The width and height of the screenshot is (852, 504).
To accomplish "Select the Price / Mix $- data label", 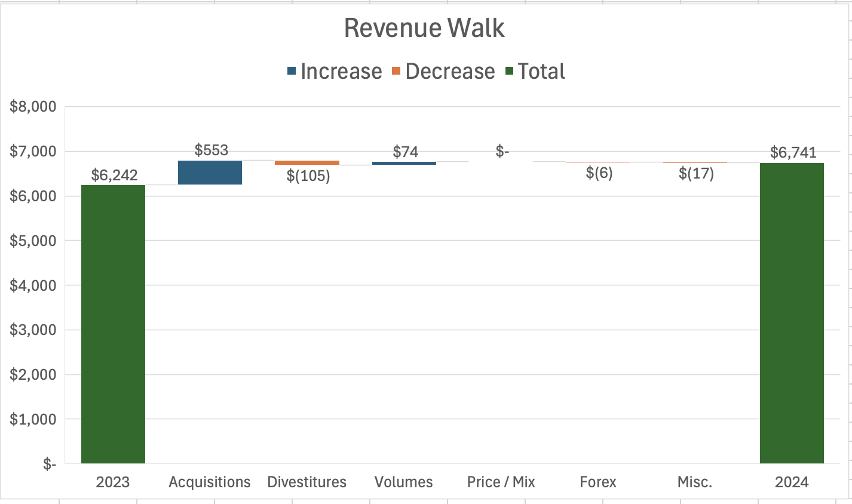I will [x=502, y=150].
